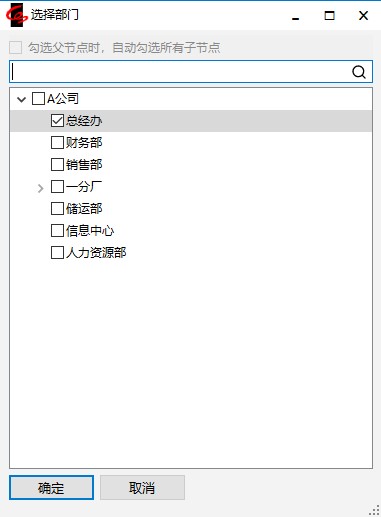Image resolution: width=381 pixels, height=517 pixels.
Task: Tick the 储运部 checkbox
Action: tap(57, 209)
